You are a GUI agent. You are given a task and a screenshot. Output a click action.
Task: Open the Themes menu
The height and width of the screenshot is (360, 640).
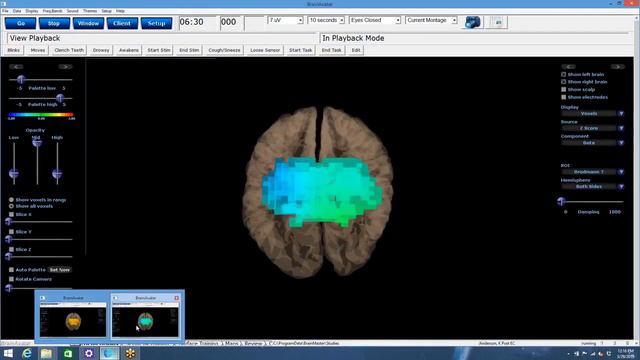coord(90,11)
